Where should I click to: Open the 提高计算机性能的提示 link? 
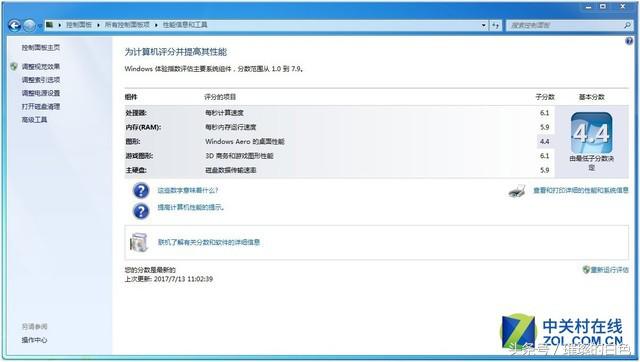(191, 207)
